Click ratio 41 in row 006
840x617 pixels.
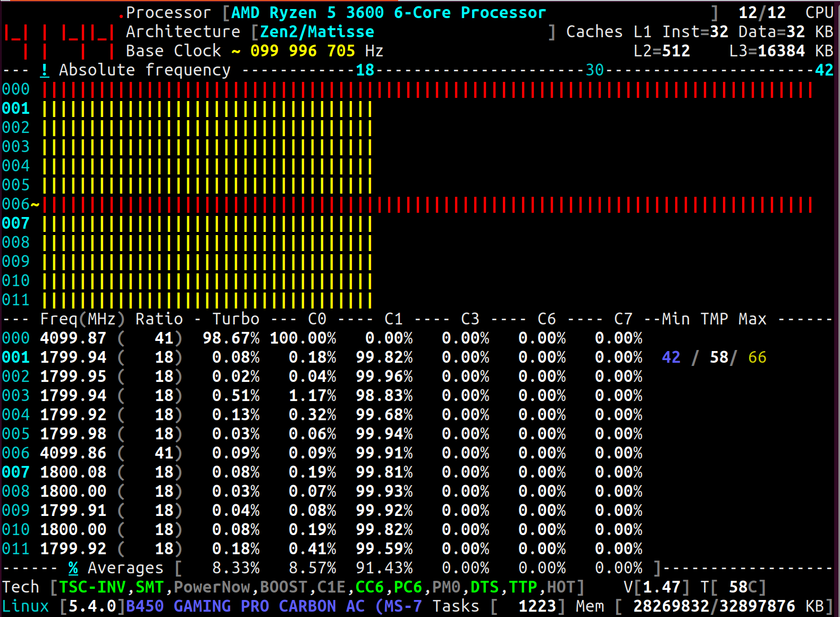(x=164, y=453)
